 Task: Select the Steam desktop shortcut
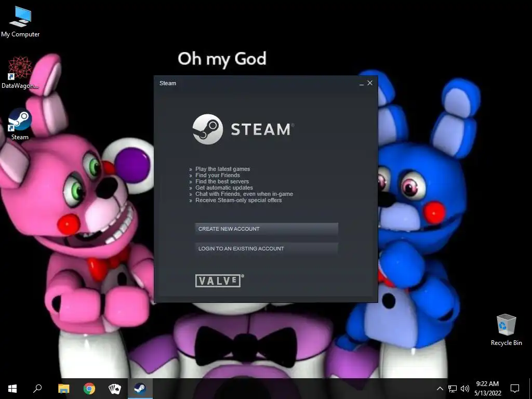point(20,124)
